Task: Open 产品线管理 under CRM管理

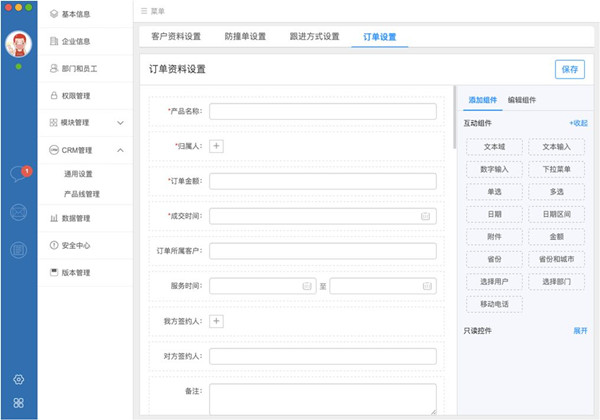Action: 82,194
